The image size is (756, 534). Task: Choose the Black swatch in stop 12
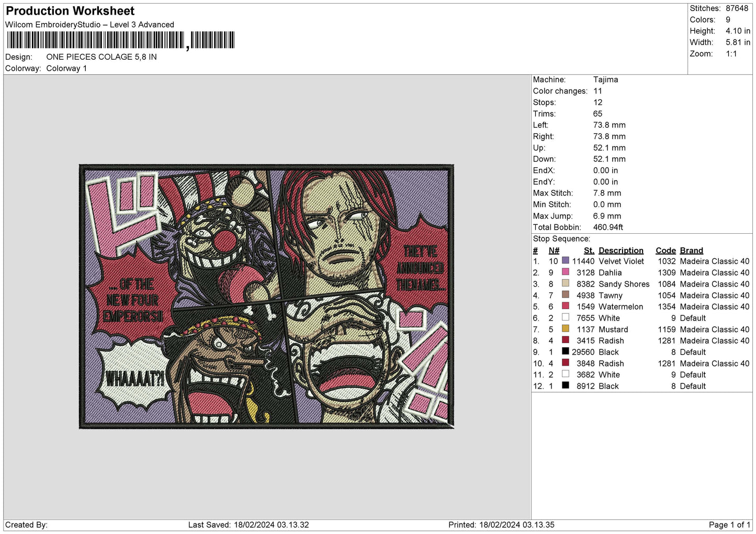(565, 385)
